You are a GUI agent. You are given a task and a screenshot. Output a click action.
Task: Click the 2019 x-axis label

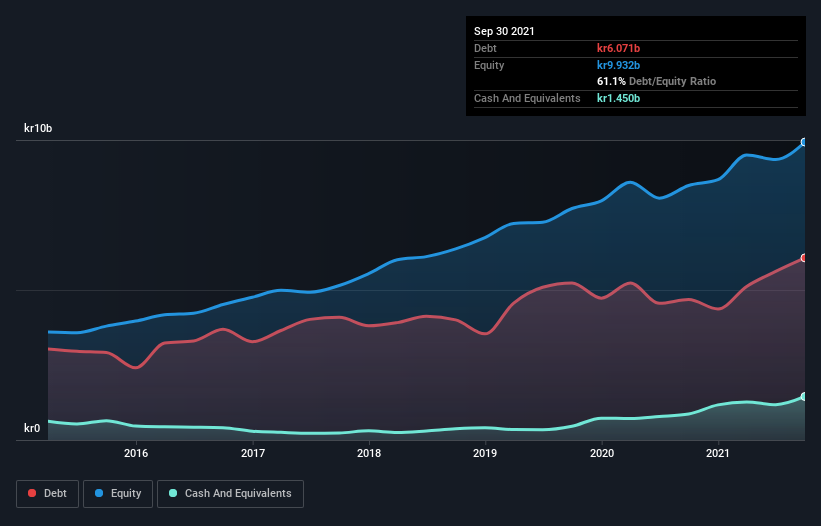485,453
